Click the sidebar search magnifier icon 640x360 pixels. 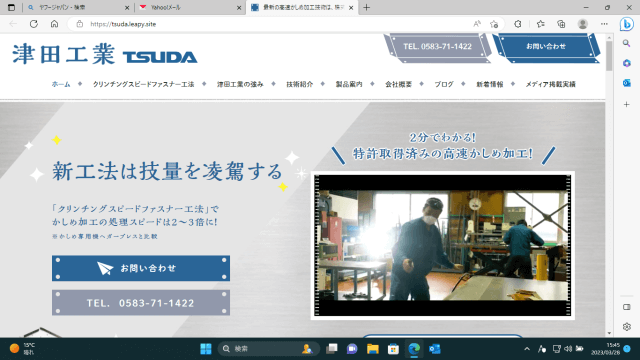click(627, 43)
